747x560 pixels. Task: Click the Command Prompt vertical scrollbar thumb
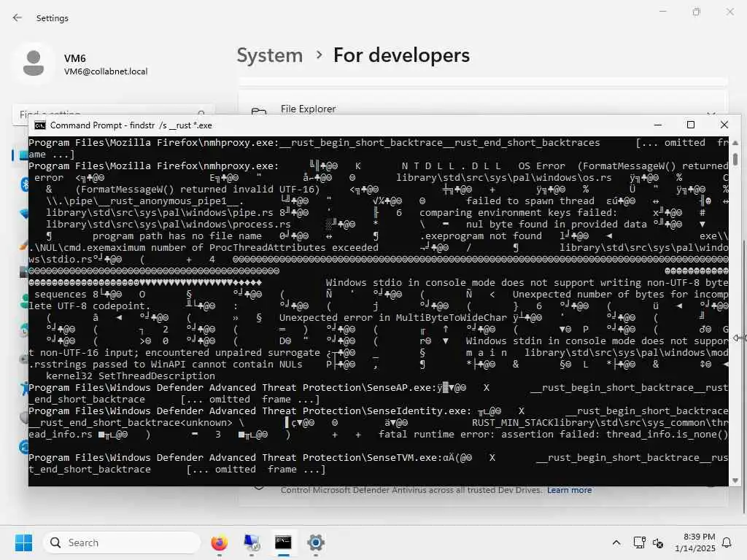(x=735, y=159)
